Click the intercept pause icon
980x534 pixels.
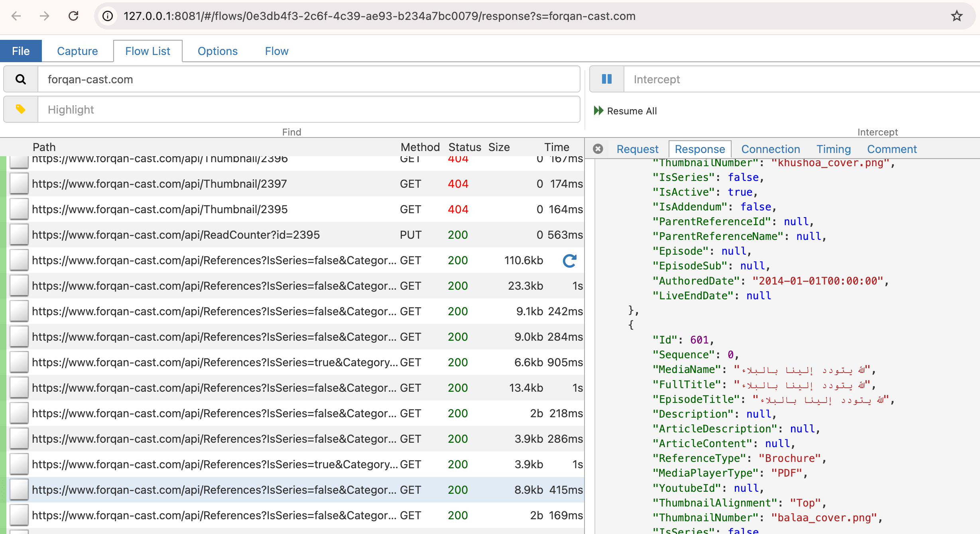607,79
